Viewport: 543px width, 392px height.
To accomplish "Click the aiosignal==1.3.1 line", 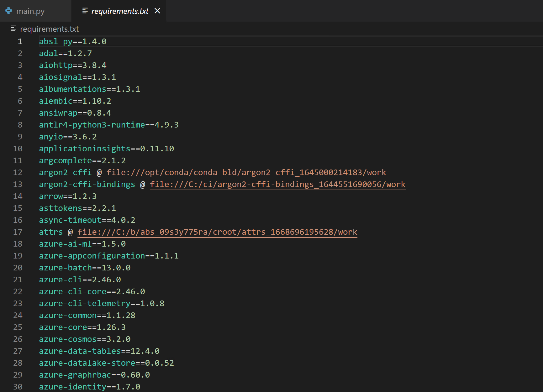I will [x=77, y=77].
